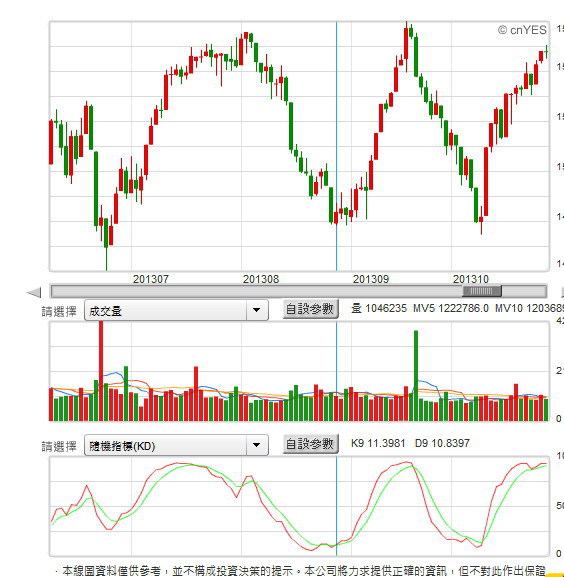This screenshot has width=564, height=577.
Task: Select the 201309 month label
Action: (x=371, y=279)
